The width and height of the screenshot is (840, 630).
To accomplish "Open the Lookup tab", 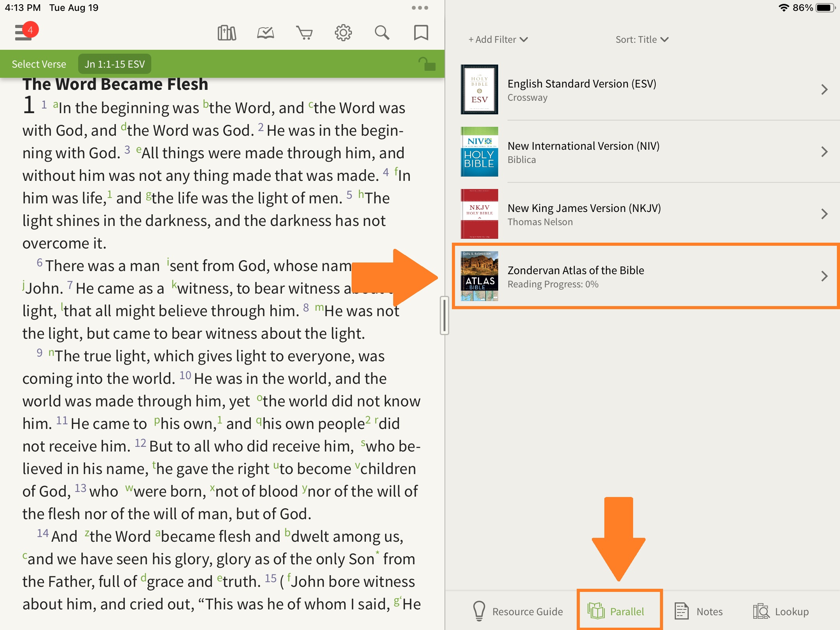I will (781, 611).
